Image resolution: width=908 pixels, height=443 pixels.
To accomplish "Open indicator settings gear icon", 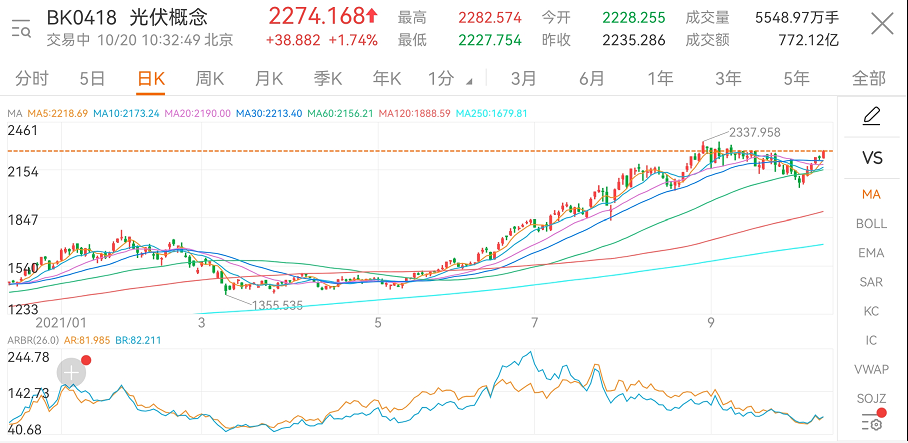I will coord(871,422).
